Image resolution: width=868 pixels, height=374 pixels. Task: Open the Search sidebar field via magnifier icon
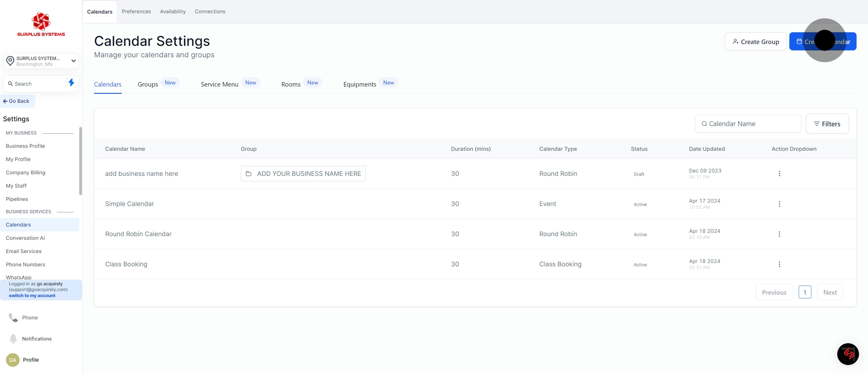pyautogui.click(x=10, y=84)
